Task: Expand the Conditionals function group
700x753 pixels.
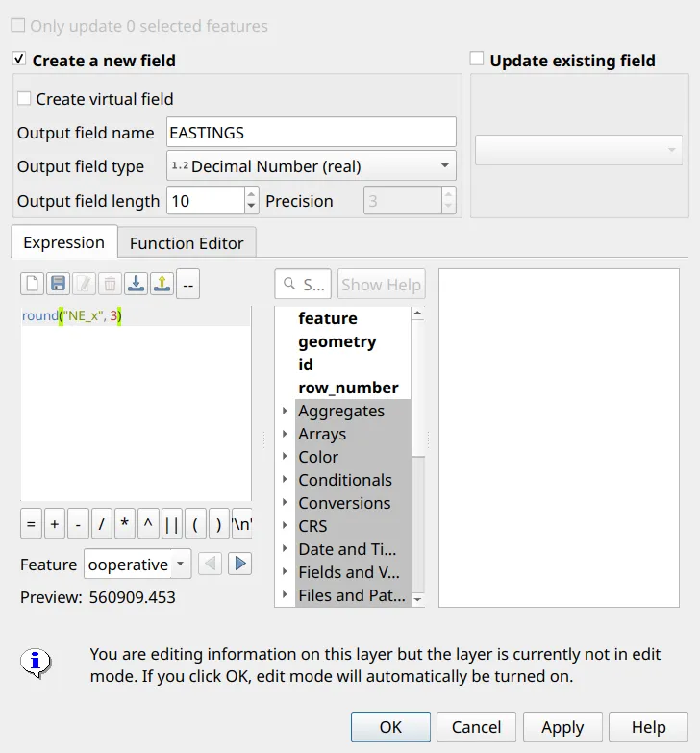Action: click(285, 479)
